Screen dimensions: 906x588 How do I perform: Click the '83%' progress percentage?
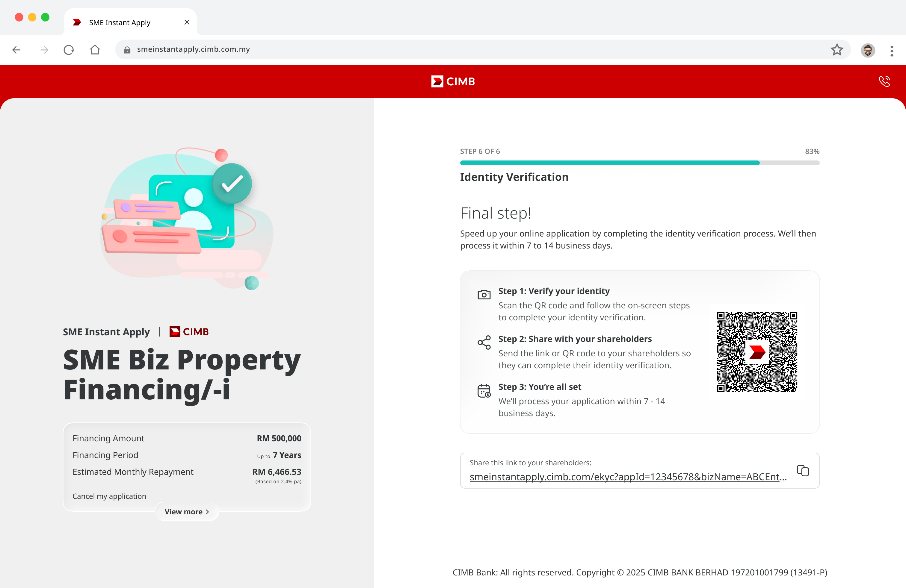(x=812, y=151)
